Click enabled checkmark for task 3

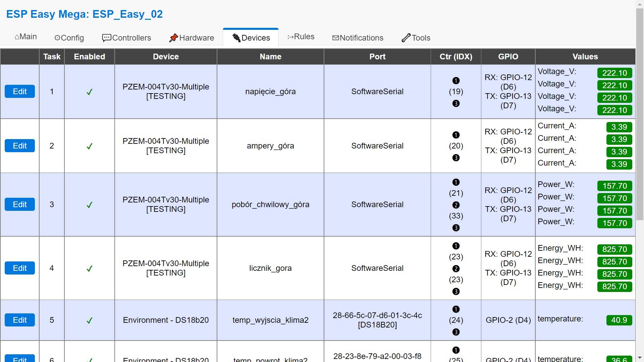(90, 205)
